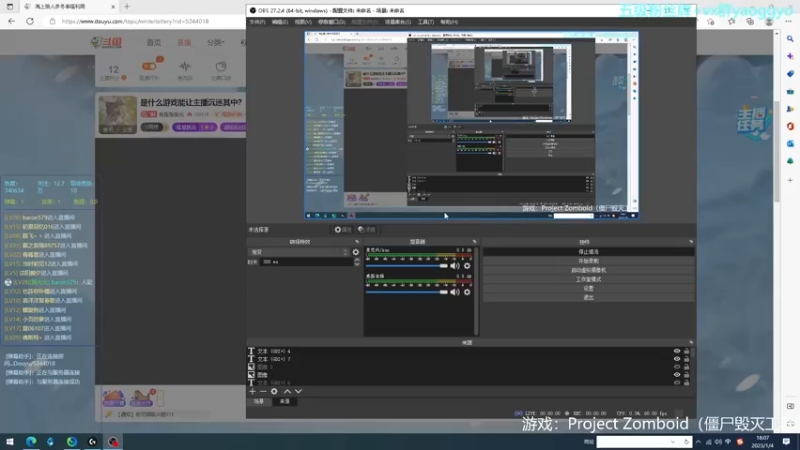The image size is (800, 450).
Task: Toggle visibility of the 图像 source
Action: click(x=677, y=374)
